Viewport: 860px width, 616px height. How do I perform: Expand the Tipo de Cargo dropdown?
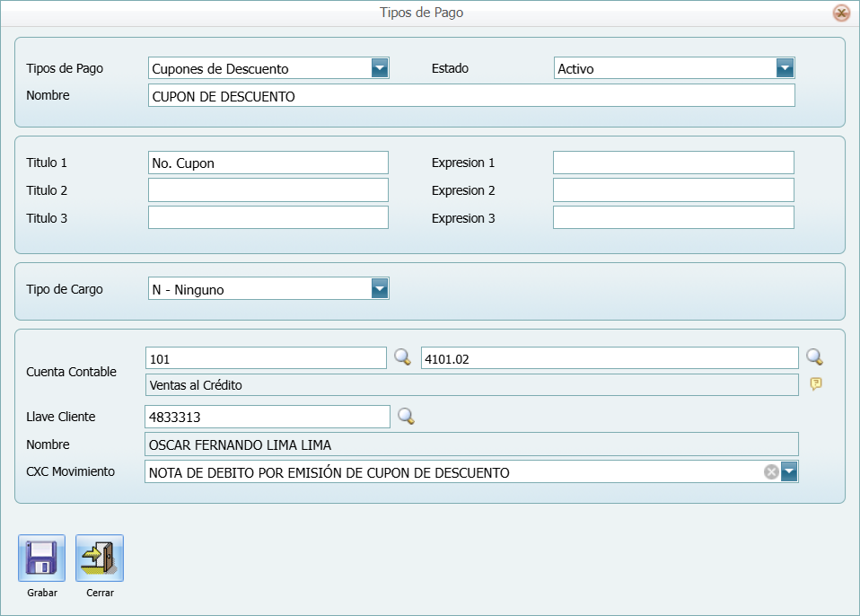point(380,288)
